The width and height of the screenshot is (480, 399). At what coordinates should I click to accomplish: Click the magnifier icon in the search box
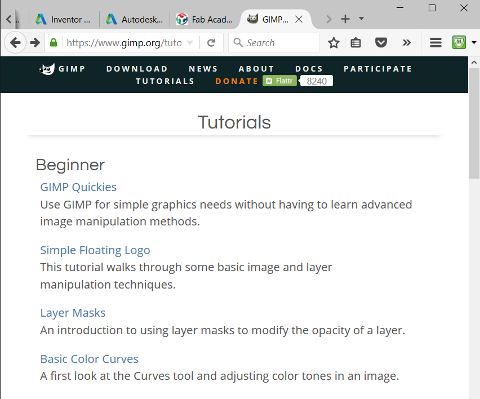coord(238,42)
